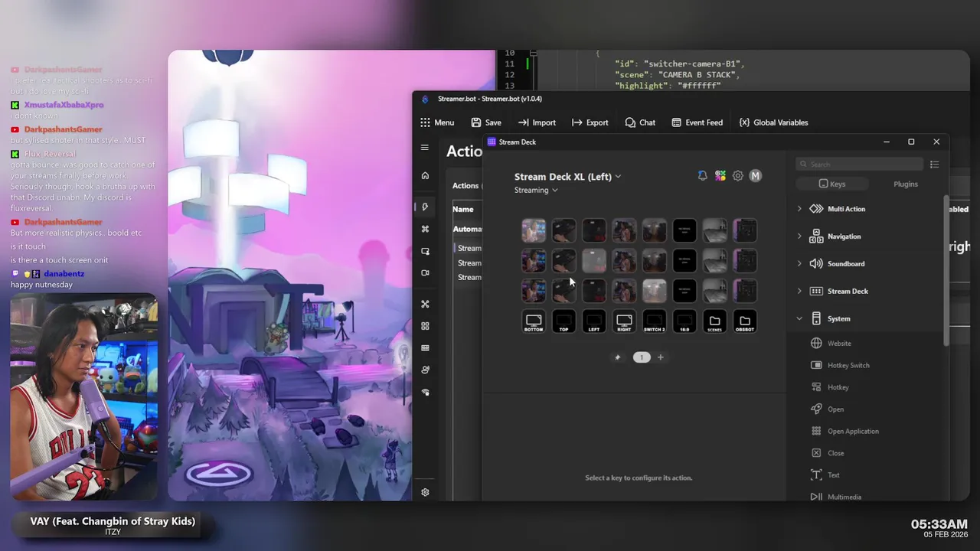Select the Open action rocket icon
The height and width of the screenshot is (551, 980).
click(816, 409)
